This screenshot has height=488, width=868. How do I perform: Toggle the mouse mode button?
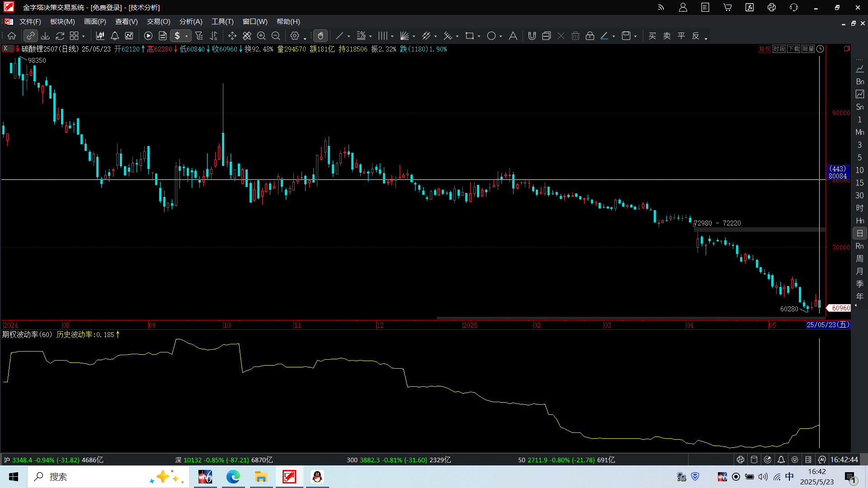pos(321,36)
